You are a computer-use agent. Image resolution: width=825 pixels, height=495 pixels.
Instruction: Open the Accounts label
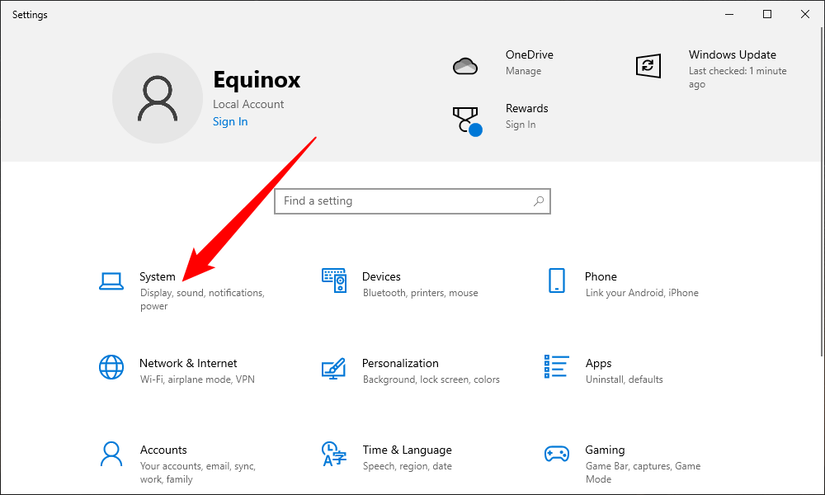[x=163, y=450]
